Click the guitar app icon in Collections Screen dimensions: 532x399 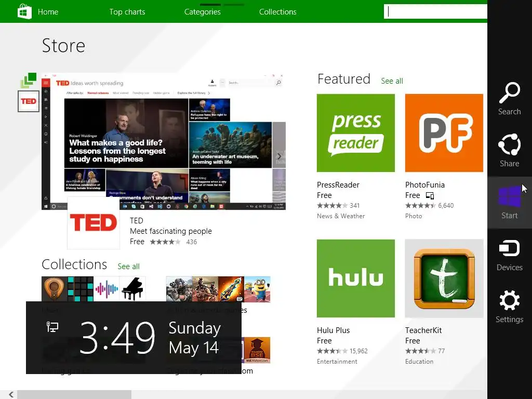pos(54,289)
